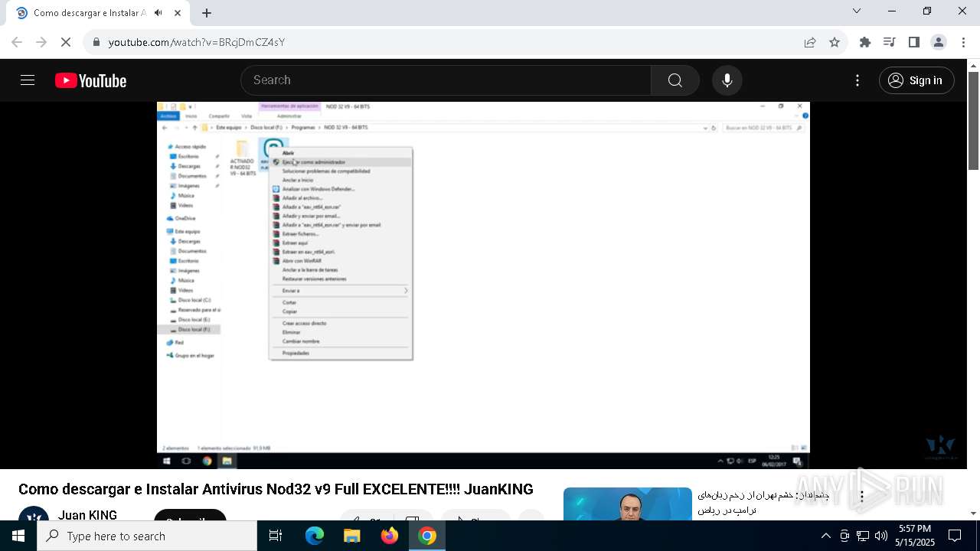Screen dimensions: 980x551
Task: Open YouTube settings three-dot menu
Action: pos(857,80)
